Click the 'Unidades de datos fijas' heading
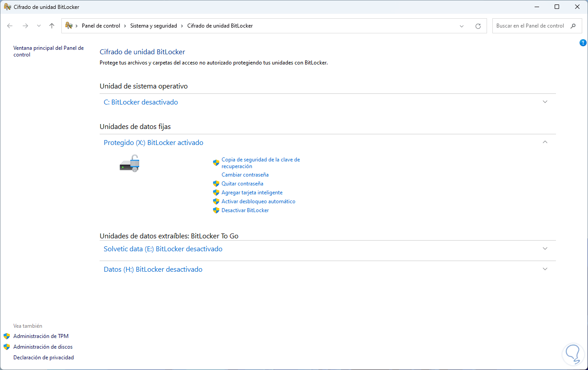Screen dimensions: 588x370 point(135,127)
